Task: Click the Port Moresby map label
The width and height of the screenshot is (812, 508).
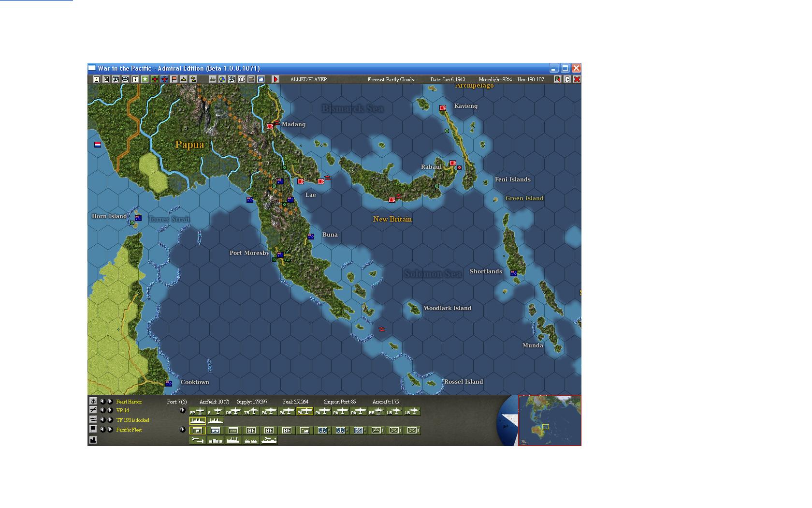Action: coord(249,253)
